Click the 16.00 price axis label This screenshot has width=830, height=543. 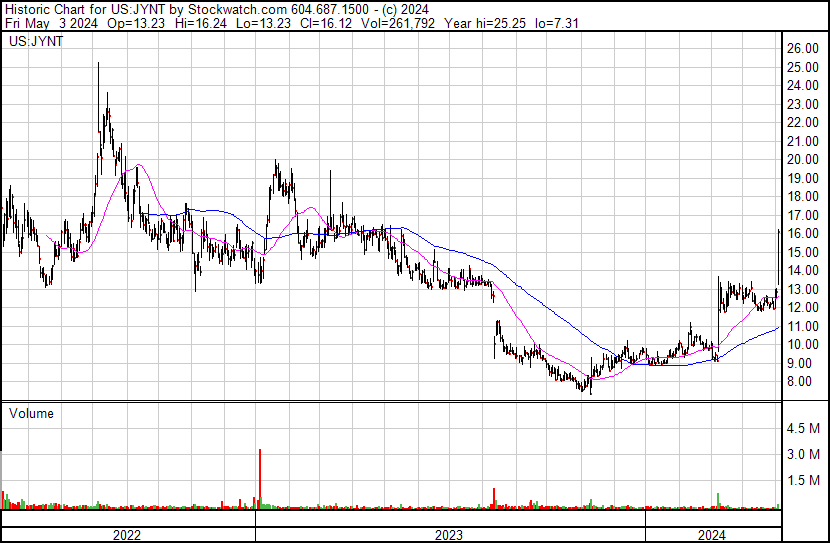(x=802, y=233)
